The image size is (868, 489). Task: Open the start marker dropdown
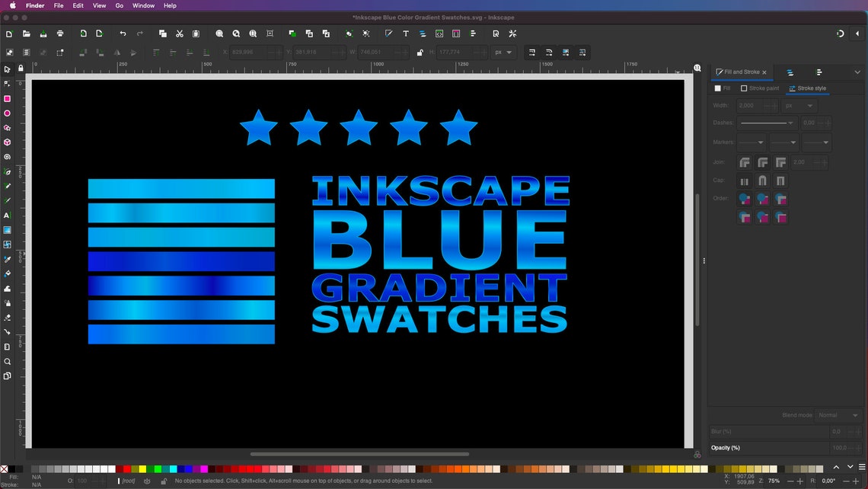[x=751, y=142]
